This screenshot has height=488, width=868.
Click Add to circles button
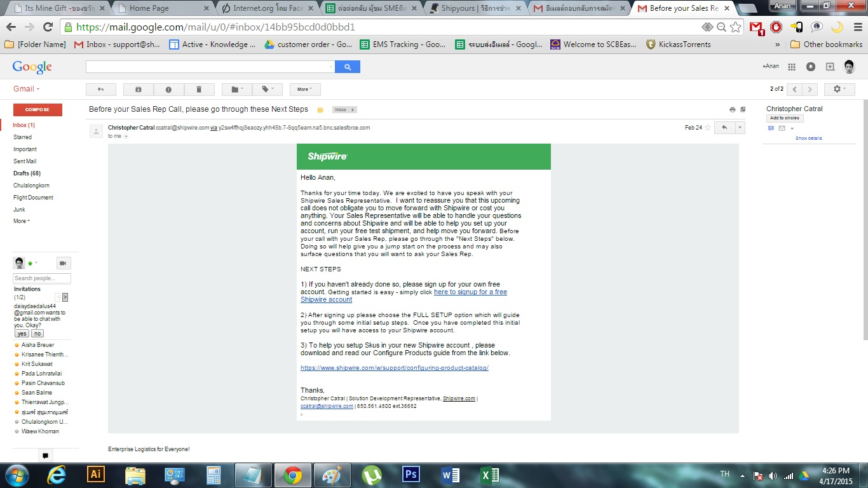coord(785,118)
